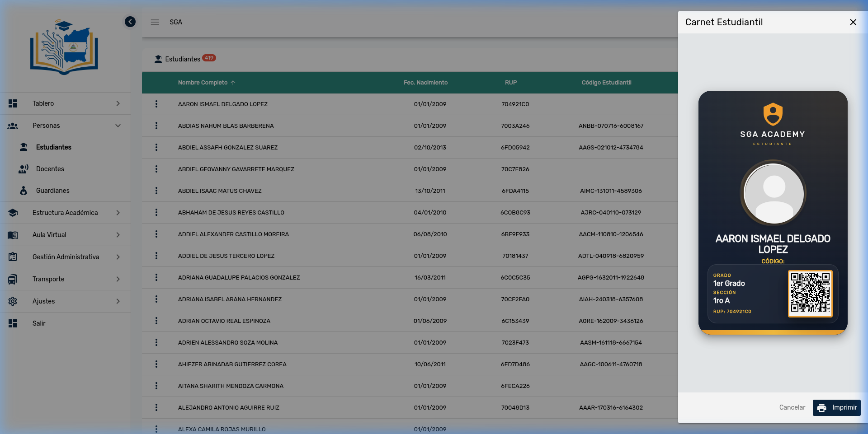This screenshot has width=868, height=434.
Task: Collapse the sidebar with the arrow button
Action: pos(130,22)
